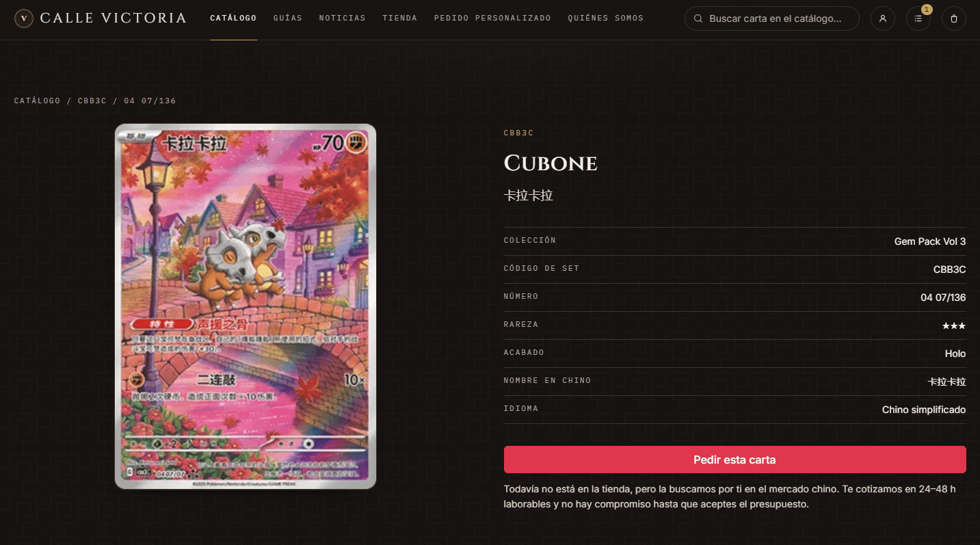
Task: Open the wishlist icon with badge 1
Action: [918, 18]
